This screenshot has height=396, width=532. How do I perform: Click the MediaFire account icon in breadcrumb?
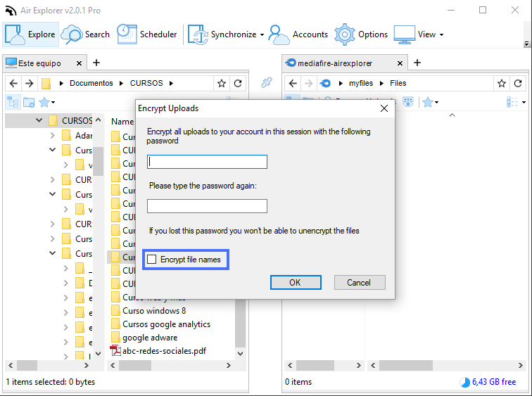pyautogui.click(x=325, y=83)
